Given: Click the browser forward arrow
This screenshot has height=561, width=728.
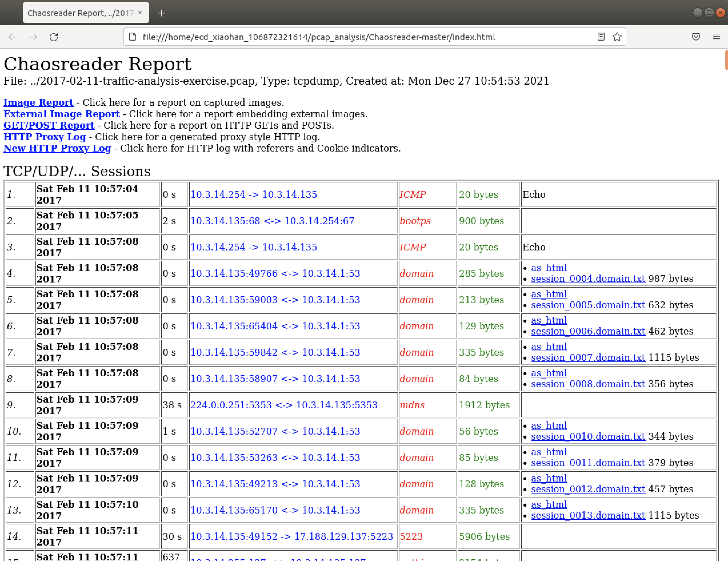Looking at the screenshot, I should (x=33, y=37).
